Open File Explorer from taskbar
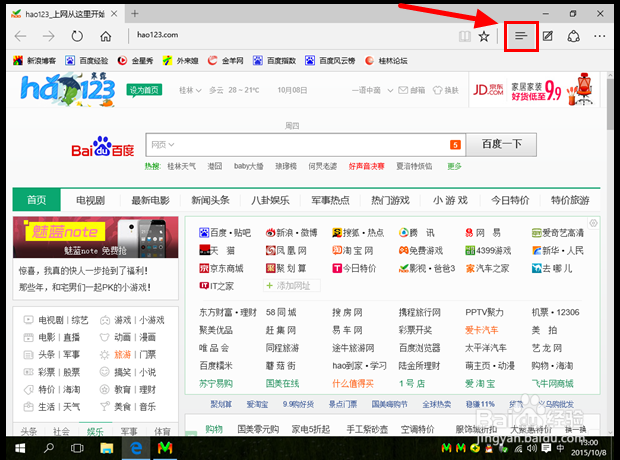The height and width of the screenshot is (460, 620). point(106,448)
